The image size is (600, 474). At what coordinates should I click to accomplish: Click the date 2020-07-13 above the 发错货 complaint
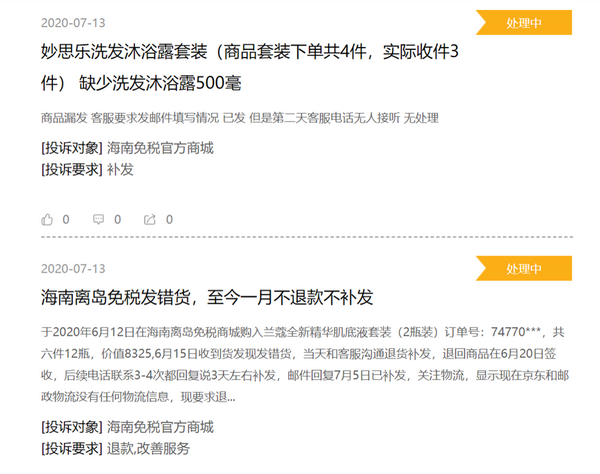click(x=73, y=269)
